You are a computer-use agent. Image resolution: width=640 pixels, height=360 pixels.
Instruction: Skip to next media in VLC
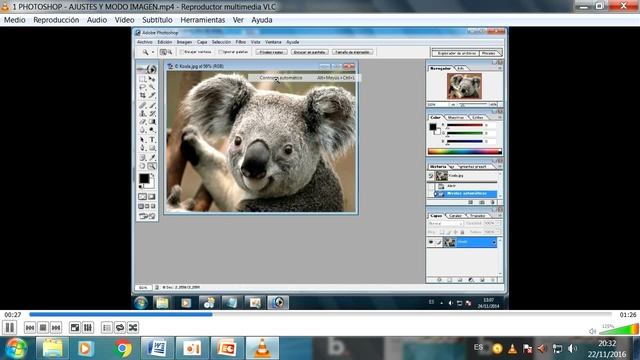coord(56,328)
